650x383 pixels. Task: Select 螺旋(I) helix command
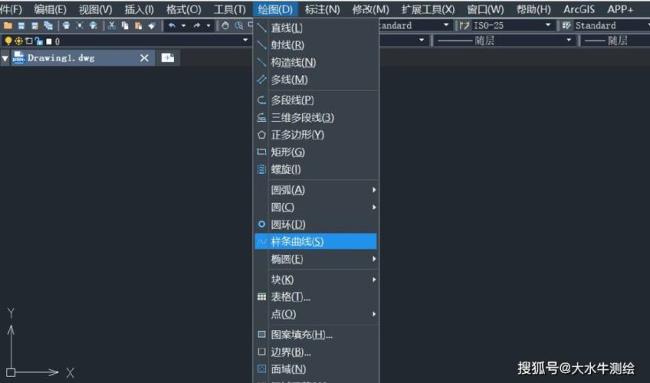(316, 169)
